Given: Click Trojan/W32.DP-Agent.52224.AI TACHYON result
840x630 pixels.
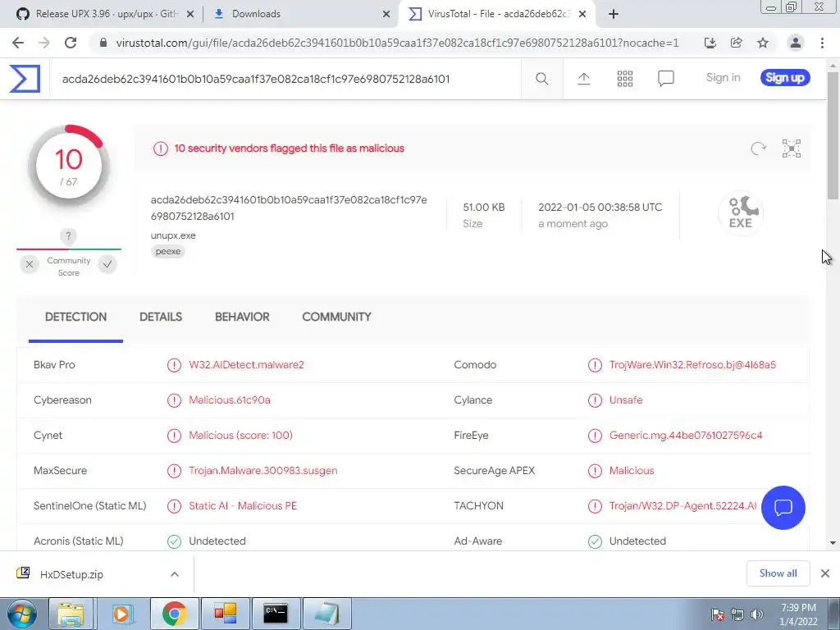Looking at the screenshot, I should click(682, 506).
